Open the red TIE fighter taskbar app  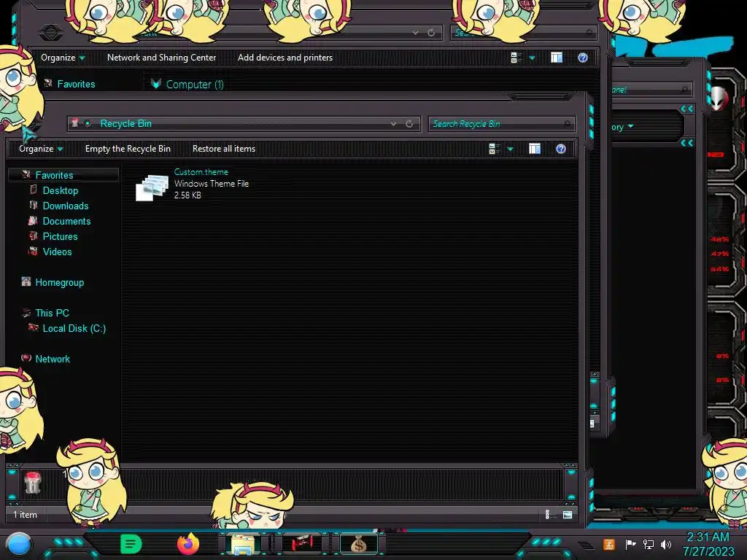301,543
